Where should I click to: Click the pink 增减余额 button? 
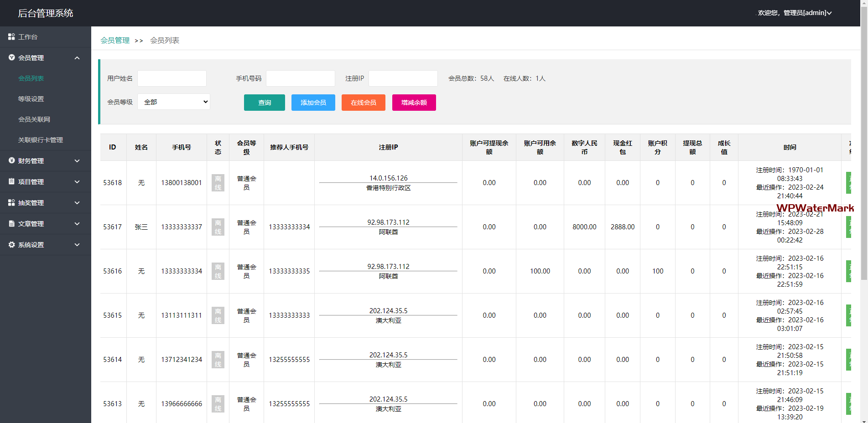414,103
